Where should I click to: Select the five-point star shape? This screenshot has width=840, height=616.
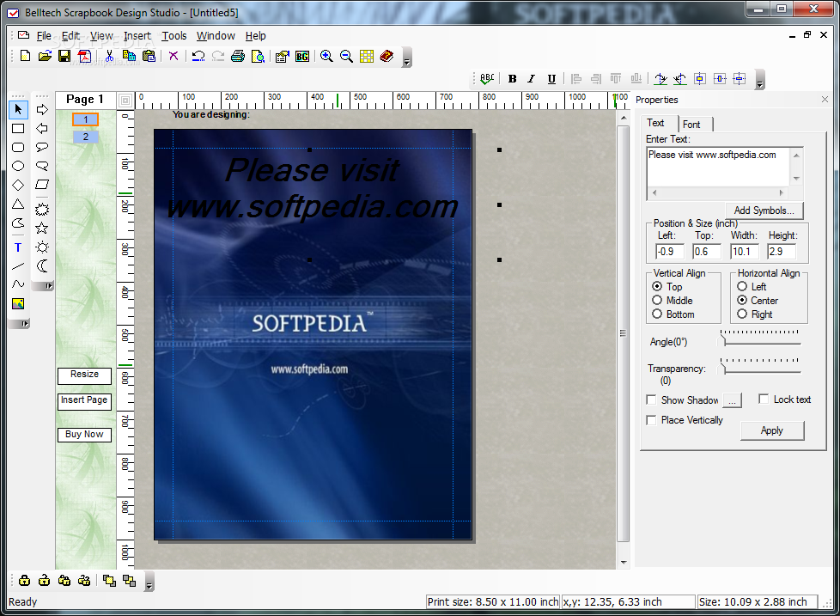tap(42, 229)
